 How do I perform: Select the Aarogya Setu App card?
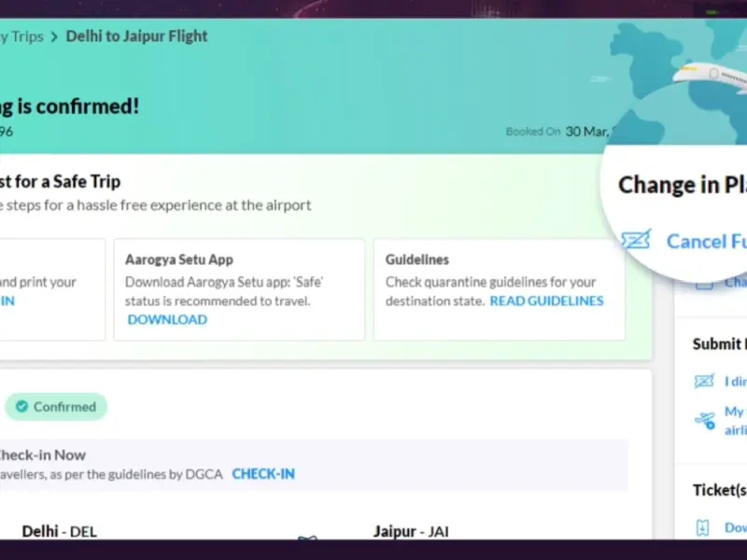click(x=238, y=289)
